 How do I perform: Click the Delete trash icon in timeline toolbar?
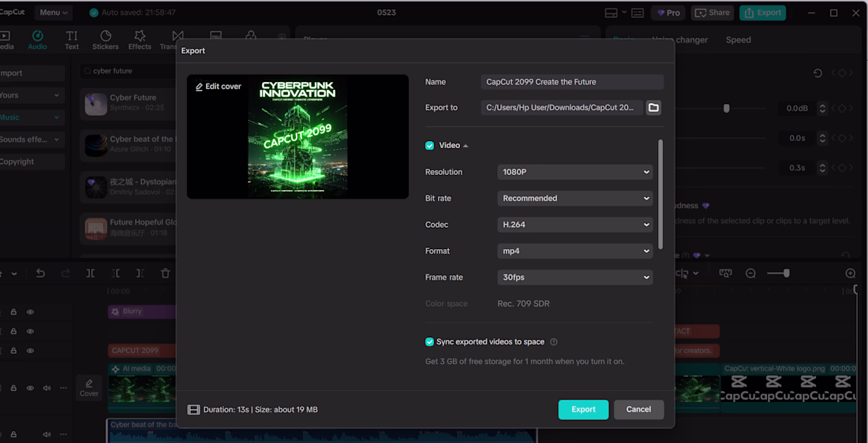pos(165,274)
